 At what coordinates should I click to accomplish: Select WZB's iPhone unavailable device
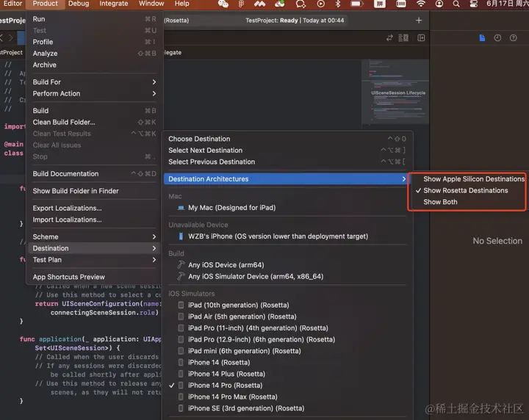pyautogui.click(x=287, y=236)
